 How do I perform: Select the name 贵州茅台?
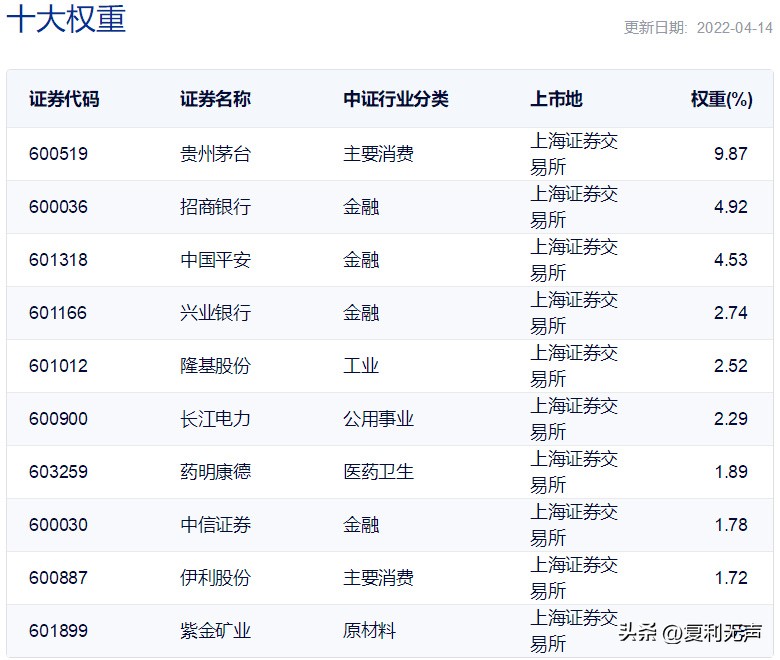coord(215,154)
